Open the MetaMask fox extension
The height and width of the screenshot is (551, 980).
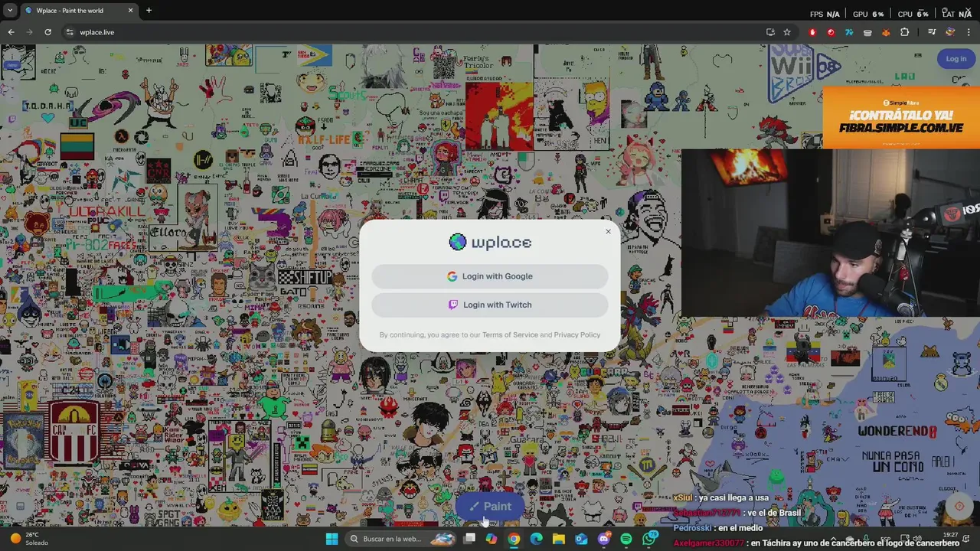point(886,32)
